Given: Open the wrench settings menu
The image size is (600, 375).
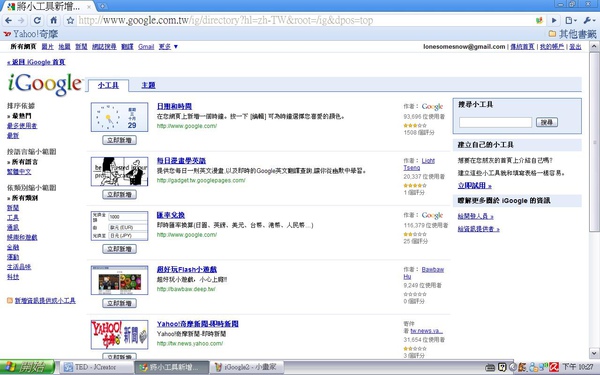Looking at the screenshot, I should pyautogui.click(x=588, y=20).
